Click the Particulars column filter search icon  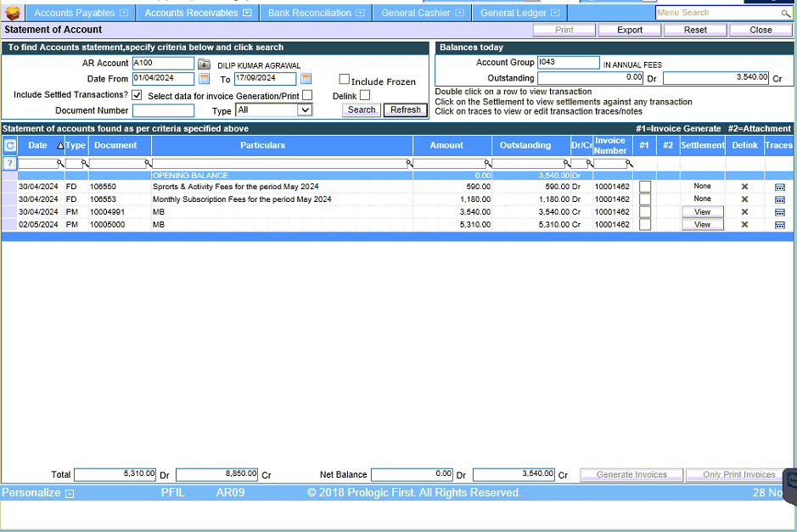click(410, 164)
